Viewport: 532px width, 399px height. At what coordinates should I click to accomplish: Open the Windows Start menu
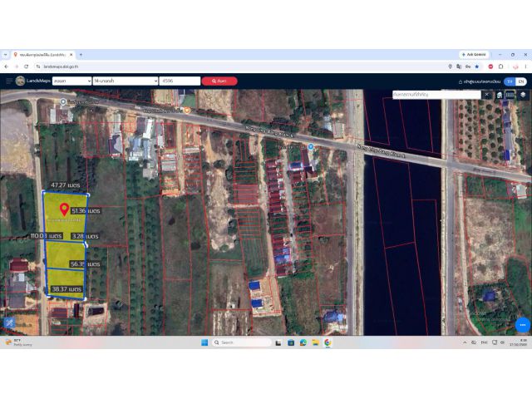tap(204, 342)
